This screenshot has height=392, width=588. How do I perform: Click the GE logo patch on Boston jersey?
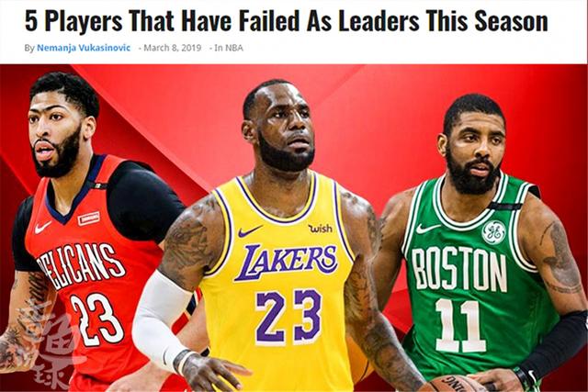pyautogui.click(x=494, y=232)
